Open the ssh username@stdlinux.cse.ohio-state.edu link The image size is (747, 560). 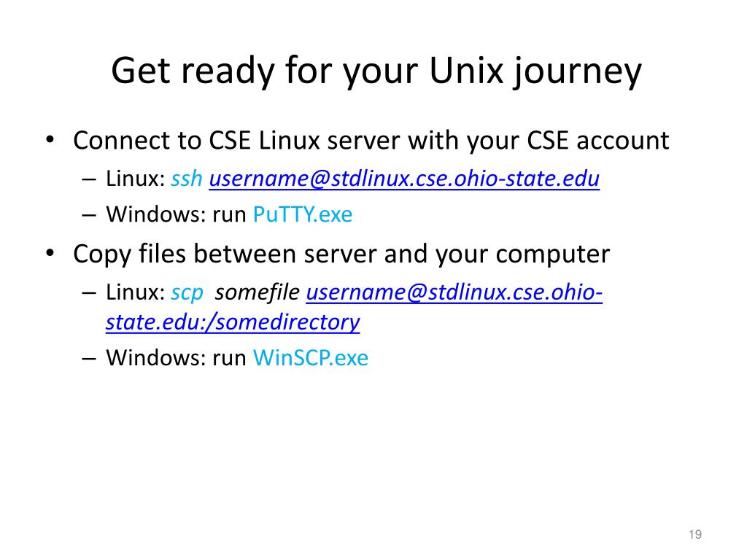click(404, 179)
